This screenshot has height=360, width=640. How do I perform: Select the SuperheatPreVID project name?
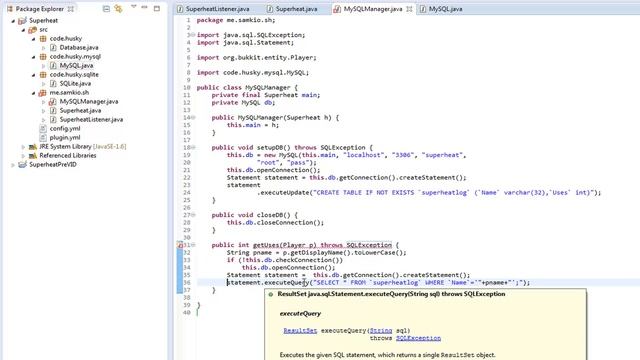53,164
